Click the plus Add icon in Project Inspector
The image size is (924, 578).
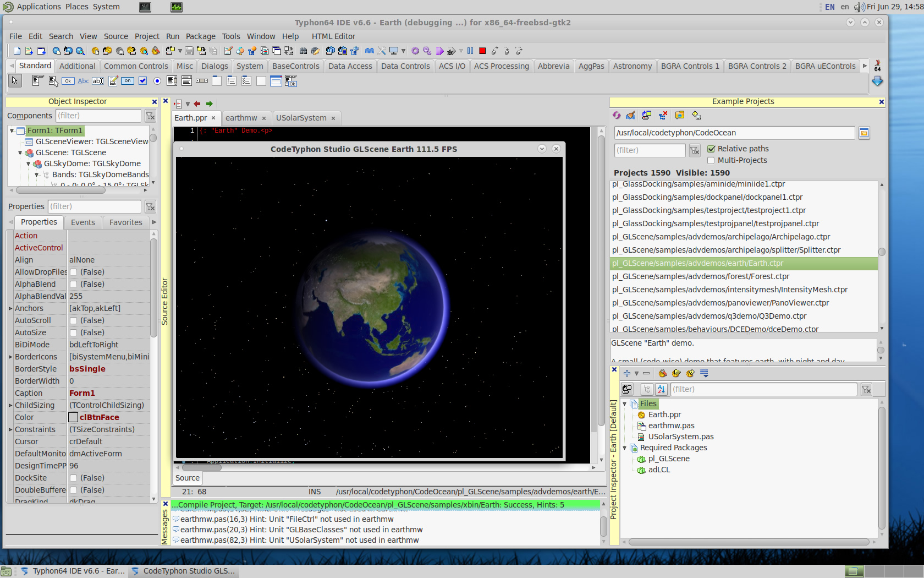point(626,373)
